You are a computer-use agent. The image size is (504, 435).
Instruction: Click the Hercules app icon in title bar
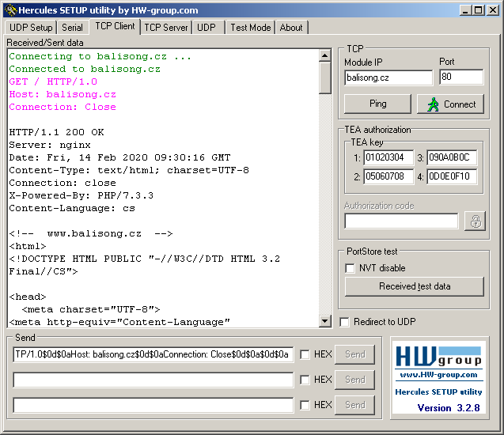click(x=9, y=9)
